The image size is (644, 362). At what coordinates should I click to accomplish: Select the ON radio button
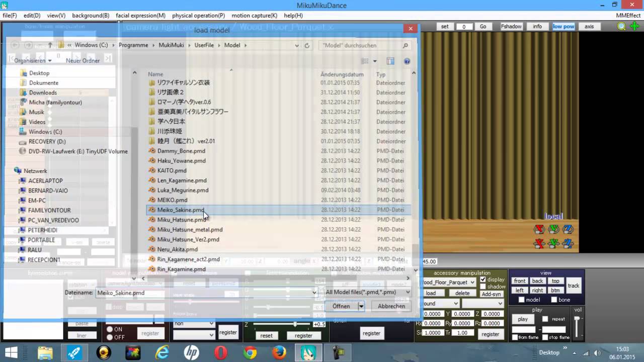tap(110, 330)
